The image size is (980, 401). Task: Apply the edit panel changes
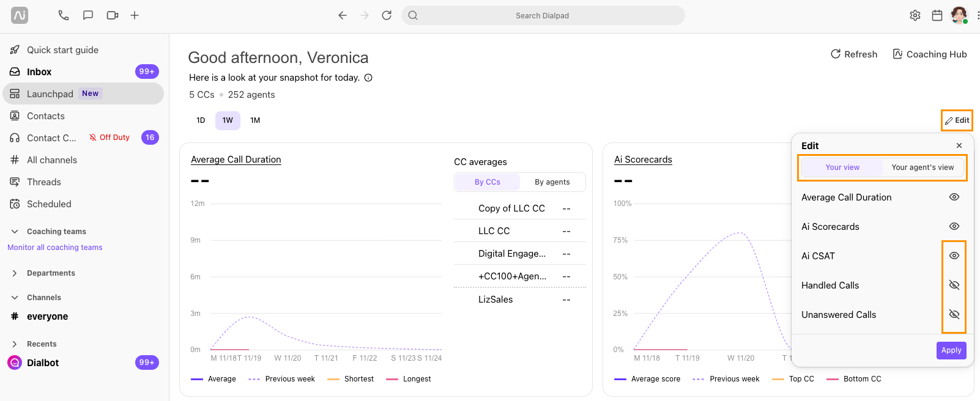coord(951,350)
